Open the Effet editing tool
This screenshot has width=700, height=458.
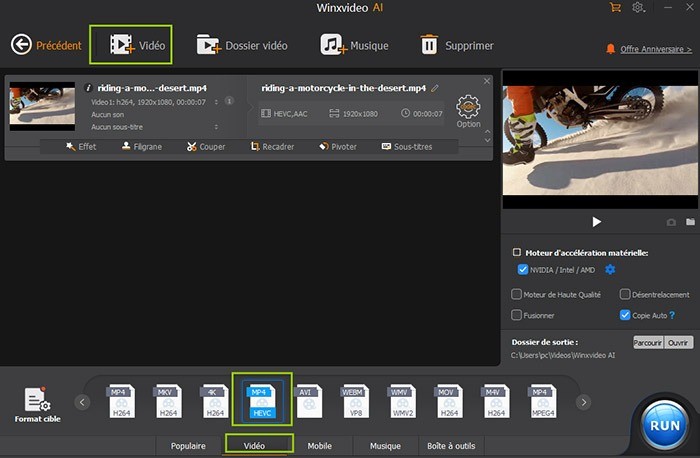[x=81, y=146]
